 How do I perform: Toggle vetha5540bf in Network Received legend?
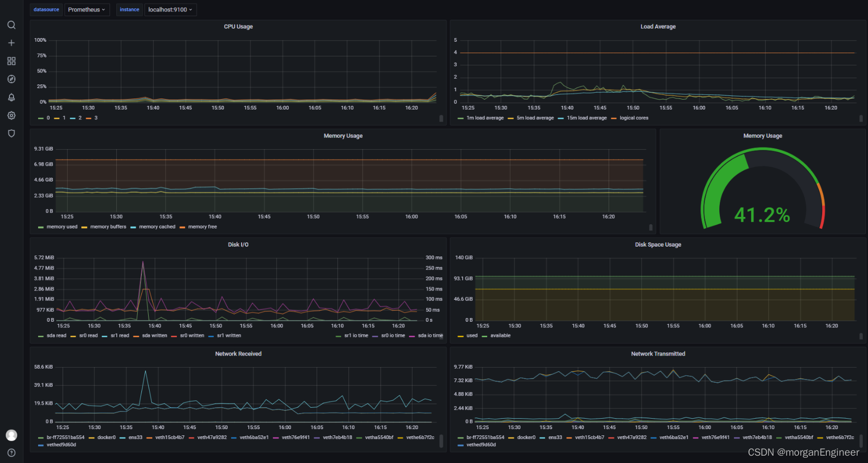coord(379,437)
